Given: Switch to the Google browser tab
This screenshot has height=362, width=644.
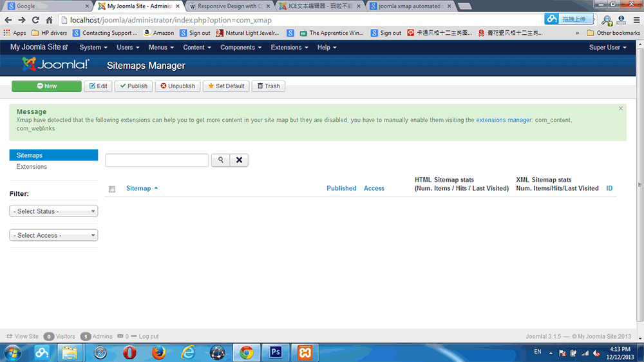Looking at the screenshot, I should coord(47,6).
